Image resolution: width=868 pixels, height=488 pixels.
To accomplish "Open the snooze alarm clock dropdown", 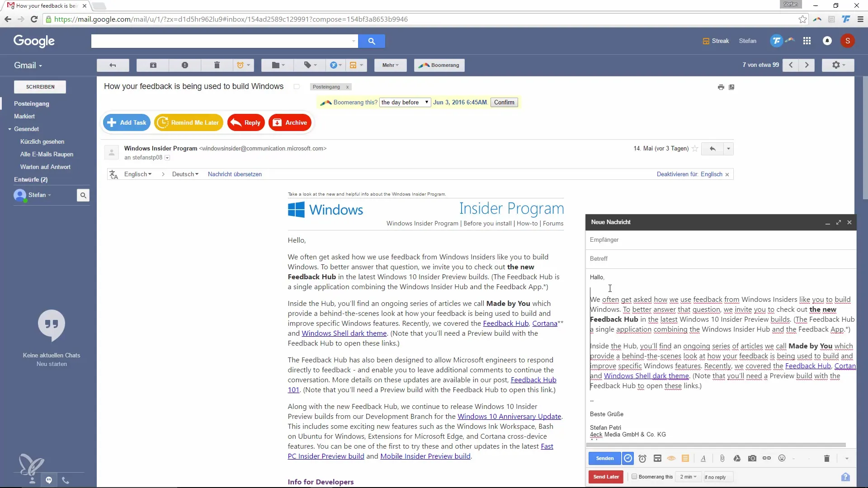I will 244,65.
